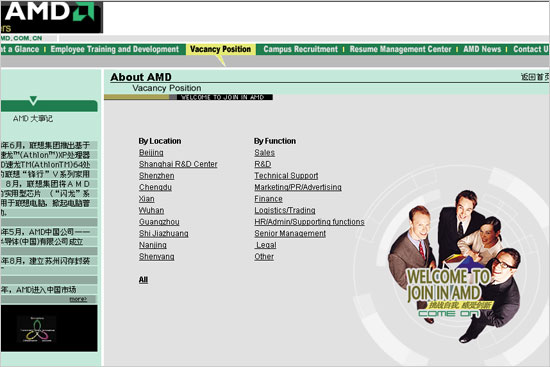Screen dimensions: 550x367
Task: Open Marketing/PR/Advertising positions
Action: point(298,187)
